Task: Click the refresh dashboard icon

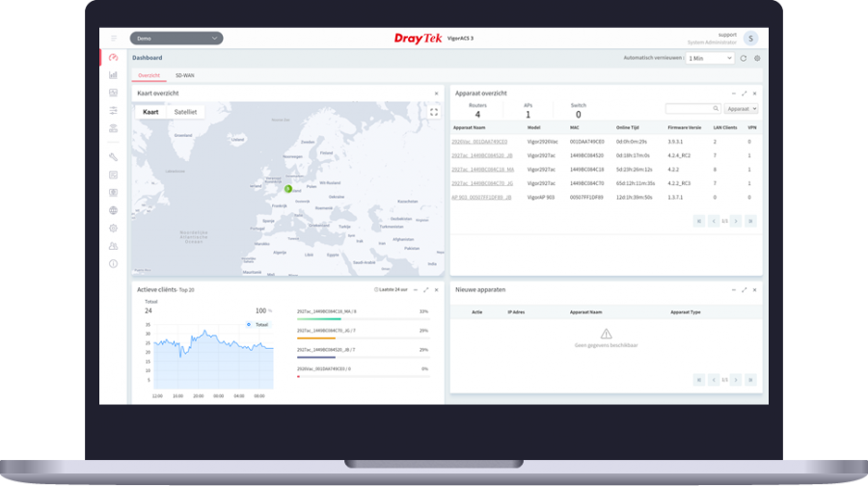Action: (744, 58)
